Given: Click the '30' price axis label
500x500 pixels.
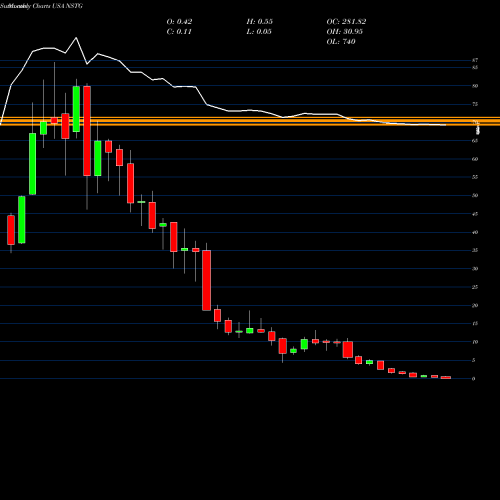Looking at the screenshot, I should coord(475,269).
